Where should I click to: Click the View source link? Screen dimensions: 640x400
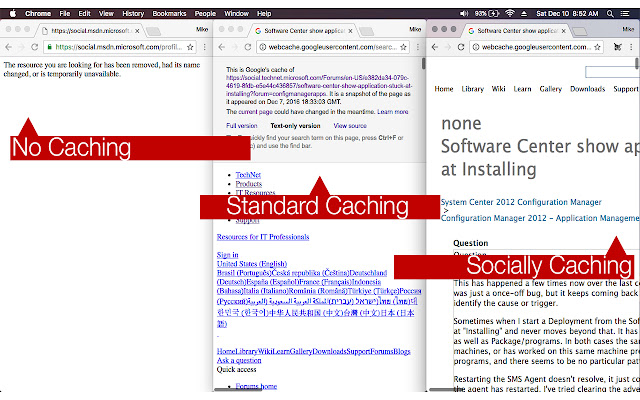pos(350,126)
